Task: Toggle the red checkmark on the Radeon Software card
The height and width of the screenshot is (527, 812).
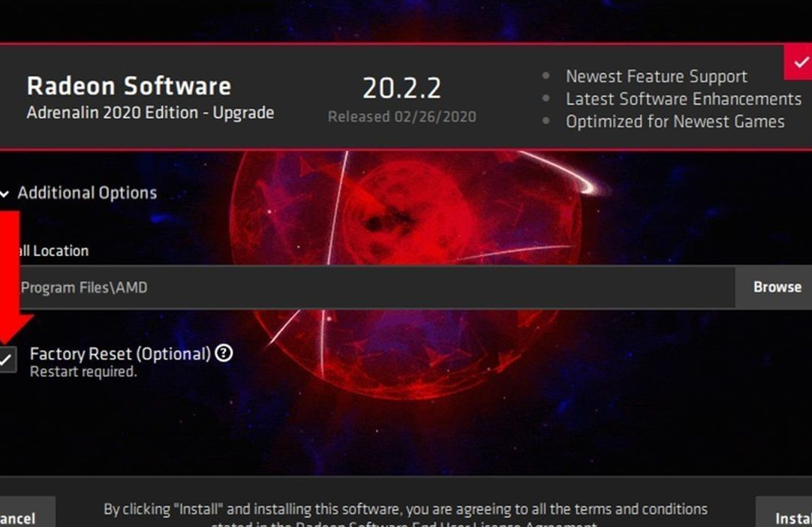Action: pos(798,62)
